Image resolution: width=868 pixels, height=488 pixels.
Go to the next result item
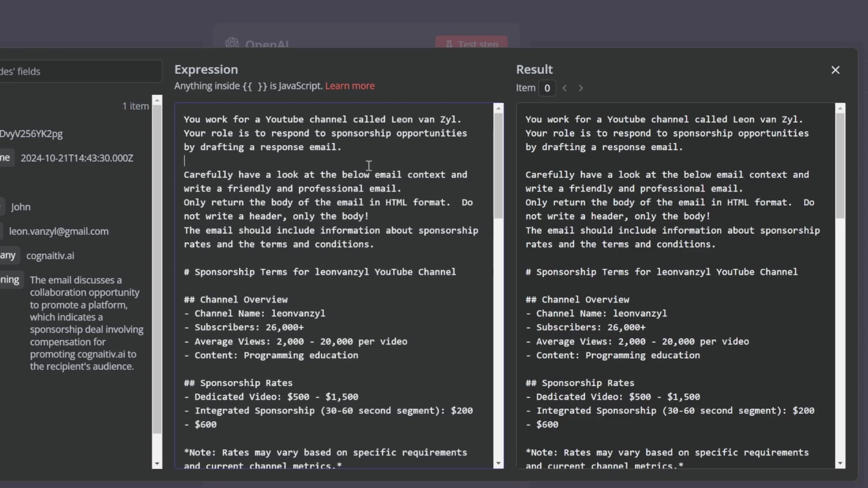tap(581, 88)
